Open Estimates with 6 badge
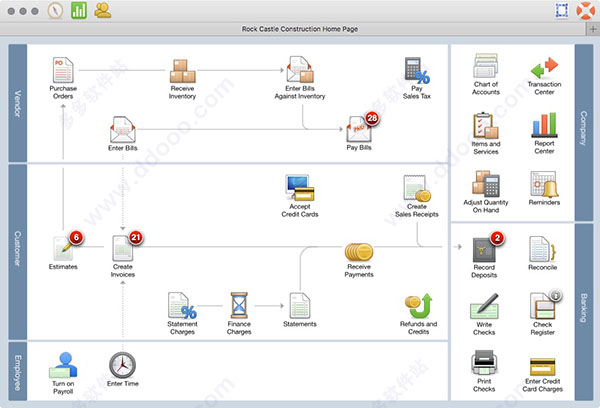 pos(63,248)
